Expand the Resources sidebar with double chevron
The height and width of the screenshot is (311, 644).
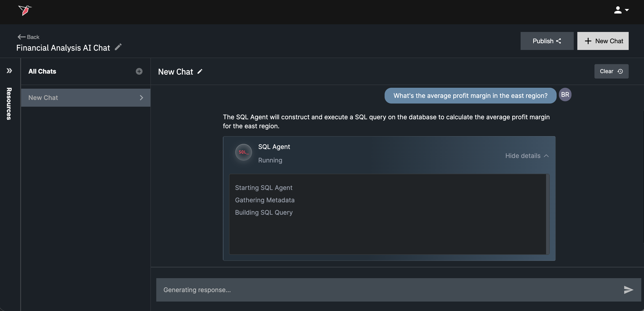[9, 71]
